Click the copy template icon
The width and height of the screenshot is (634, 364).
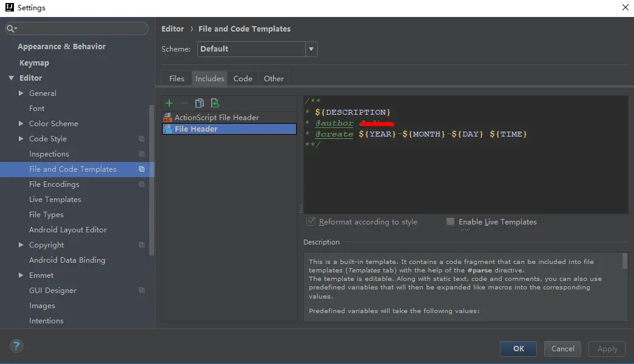pos(200,103)
